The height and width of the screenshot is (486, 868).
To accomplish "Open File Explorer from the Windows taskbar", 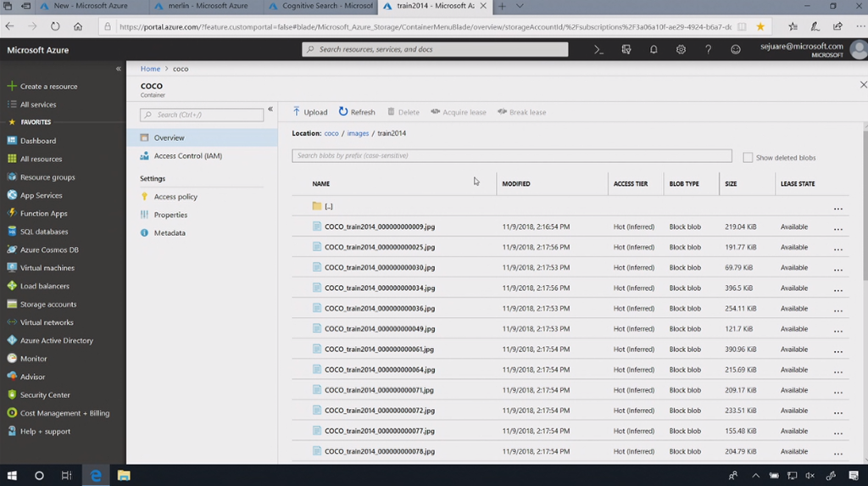I will [x=123, y=476].
